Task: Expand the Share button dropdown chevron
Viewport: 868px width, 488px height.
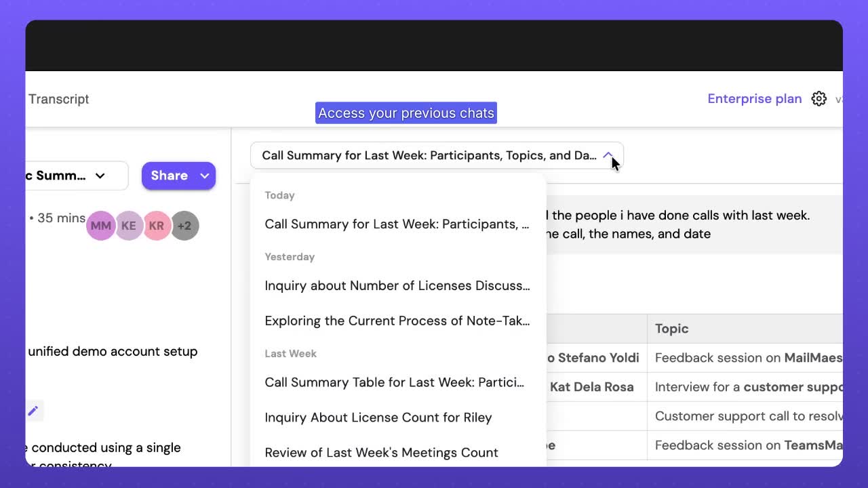Action: coord(204,176)
